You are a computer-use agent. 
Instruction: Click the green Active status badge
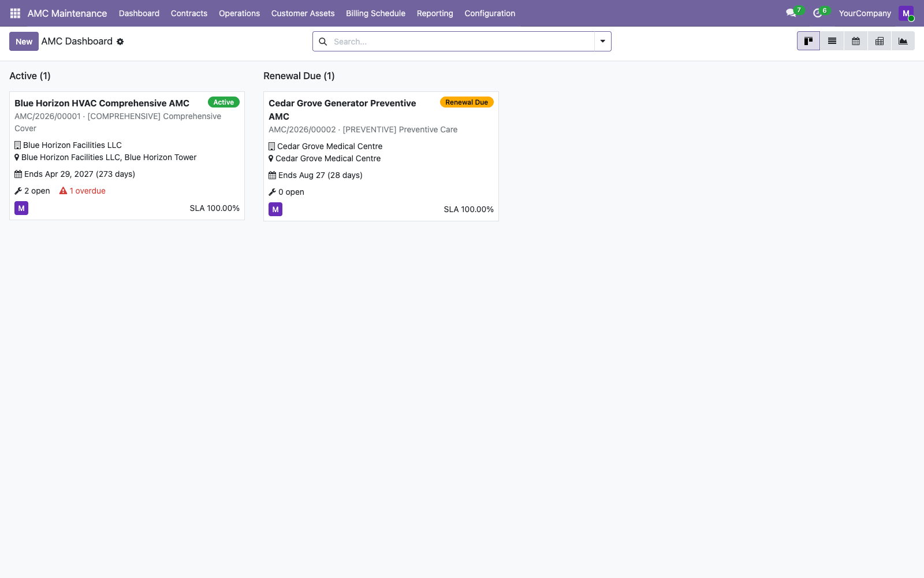(223, 102)
